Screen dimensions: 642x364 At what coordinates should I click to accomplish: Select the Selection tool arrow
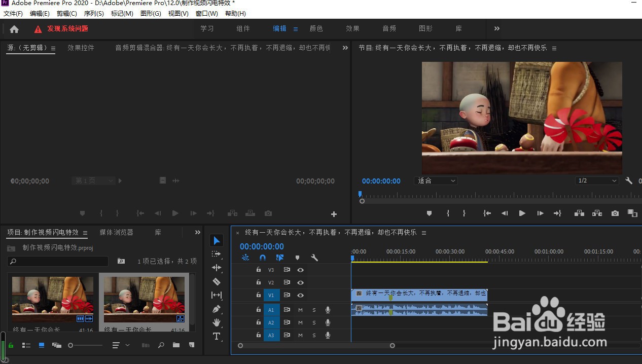[217, 240]
